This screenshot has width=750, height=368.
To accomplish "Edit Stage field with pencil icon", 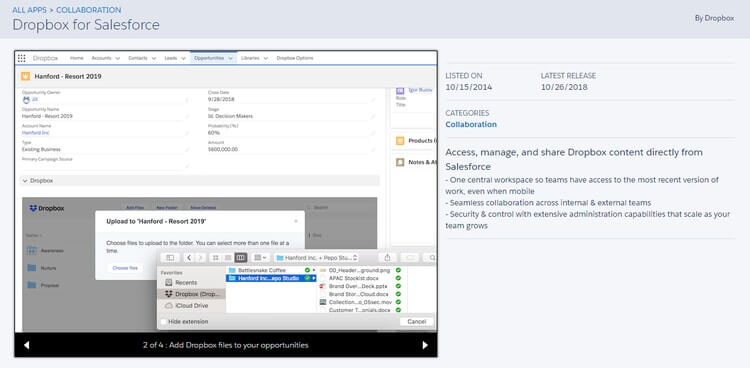I will click(x=373, y=116).
